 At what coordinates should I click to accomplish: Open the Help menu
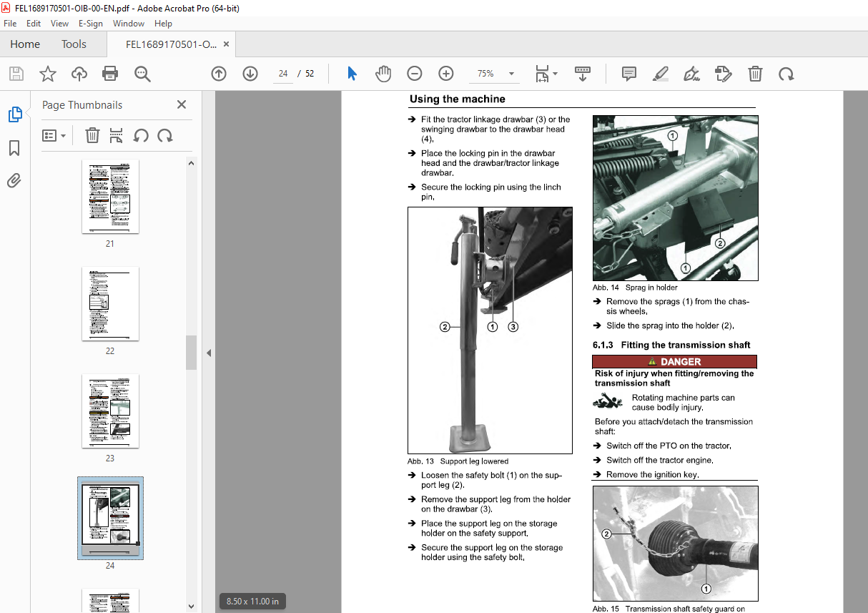[x=163, y=24]
